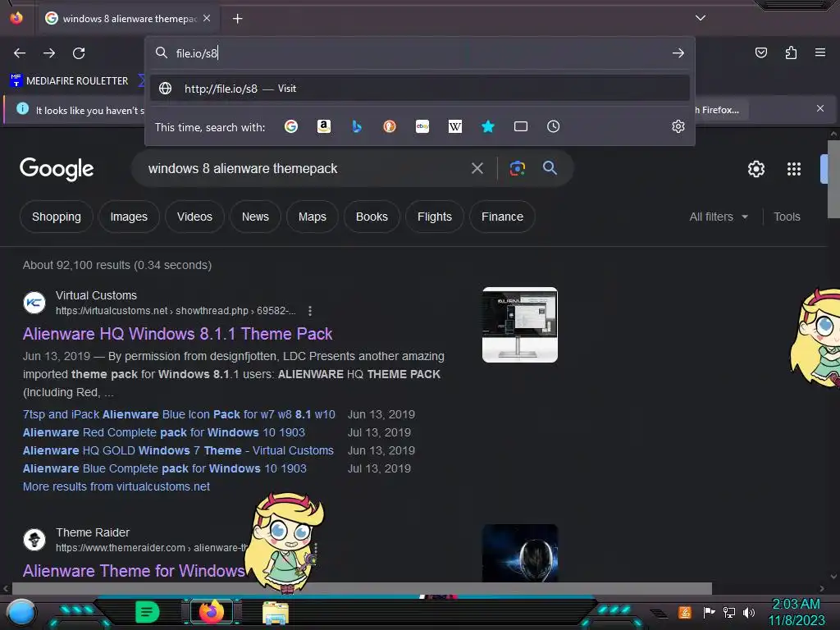Open Alienware HQ Windows 8.1.1 Theme Pack

(x=177, y=334)
